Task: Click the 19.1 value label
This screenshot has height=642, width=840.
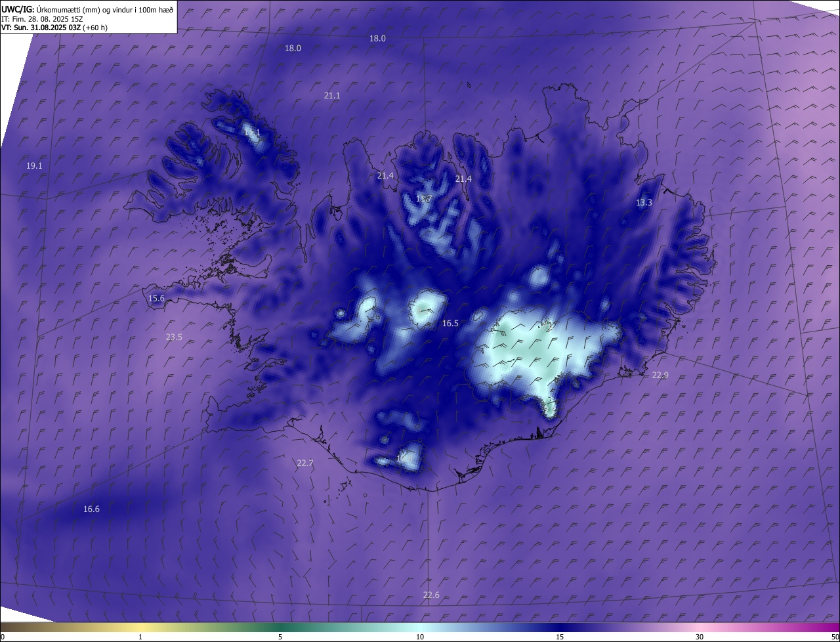Action: [x=34, y=166]
